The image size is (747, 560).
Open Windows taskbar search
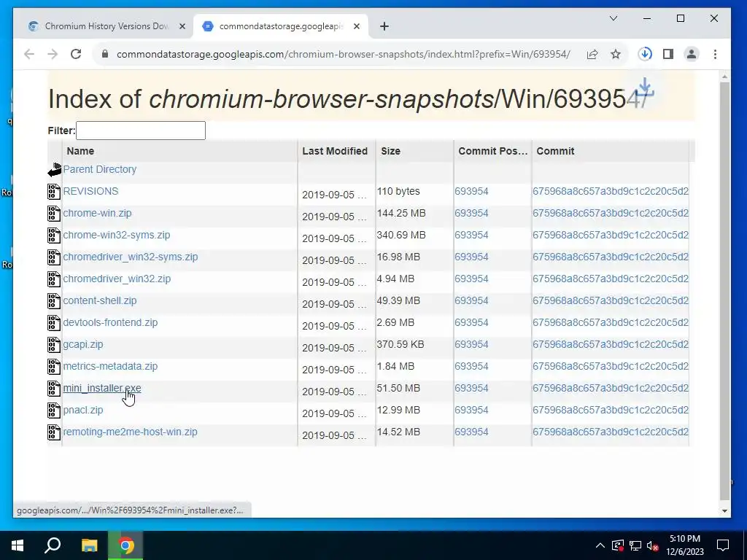click(53, 545)
